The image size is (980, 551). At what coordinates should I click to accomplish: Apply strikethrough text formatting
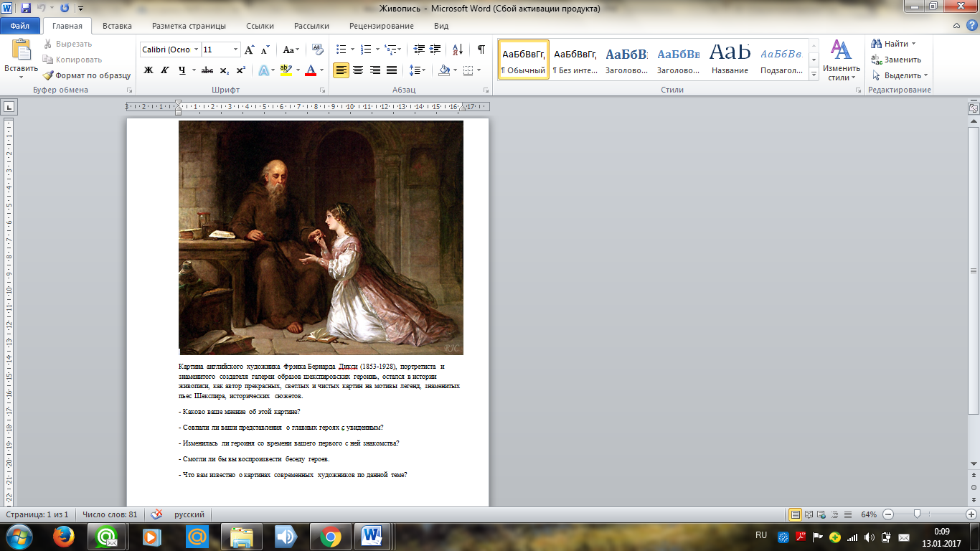pyautogui.click(x=207, y=70)
